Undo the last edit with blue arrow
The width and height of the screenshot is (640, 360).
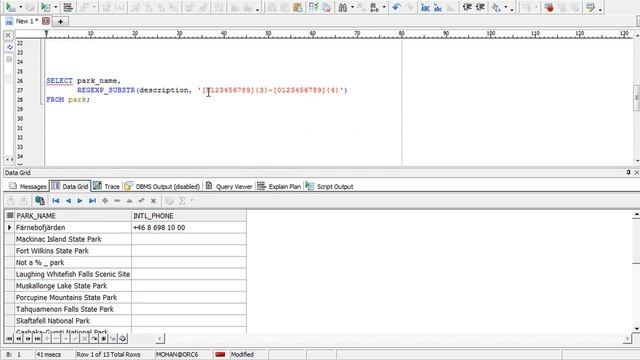(x=396, y=7)
